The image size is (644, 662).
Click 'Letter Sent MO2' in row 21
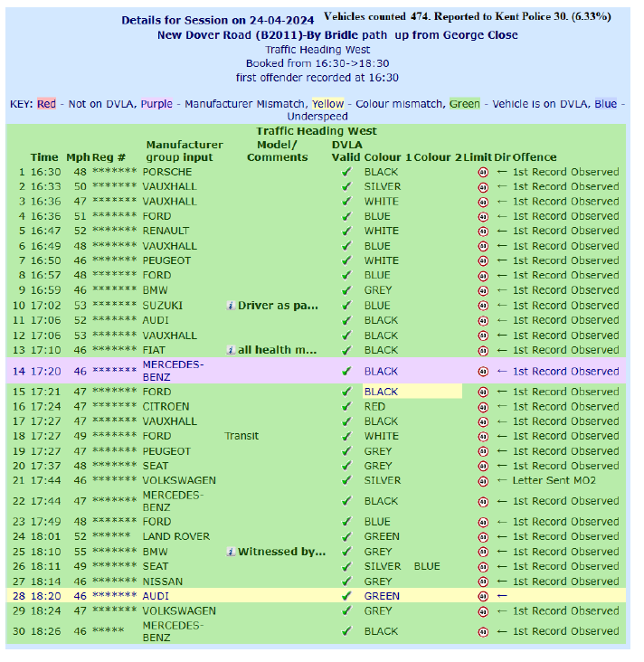[x=554, y=480]
